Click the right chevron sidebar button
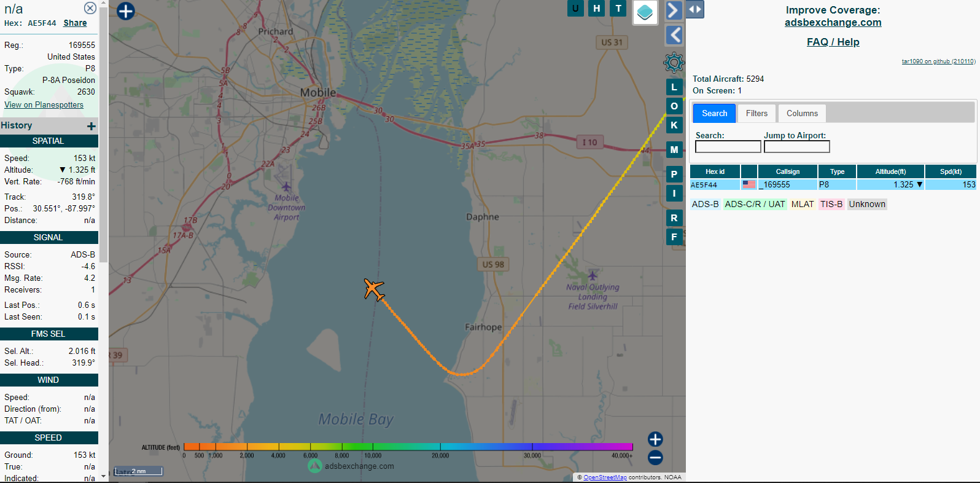Viewport: 980px width, 483px height. 674,10
